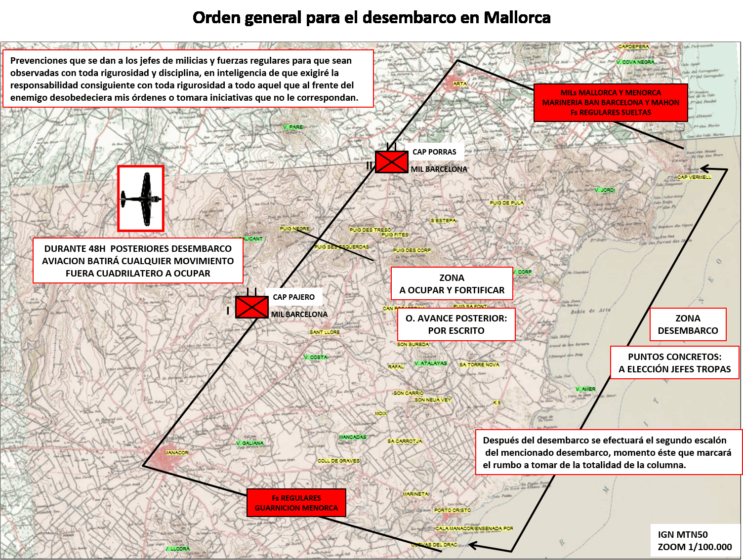
Task: Select the 'SON NEUA VEY' label
Action: [433, 400]
